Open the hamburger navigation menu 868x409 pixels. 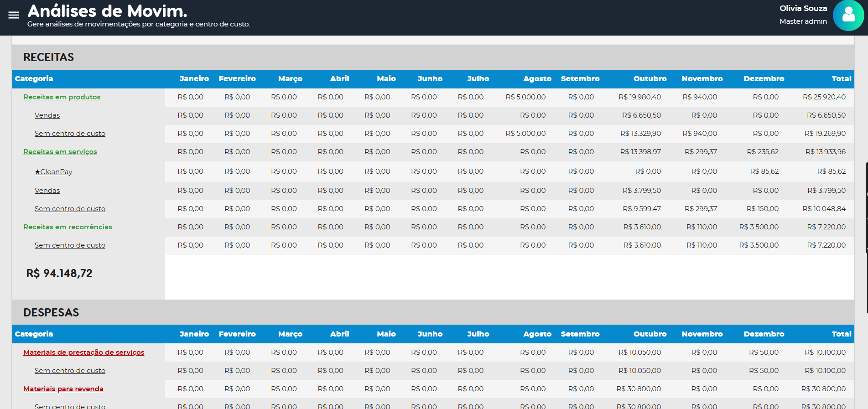click(14, 15)
